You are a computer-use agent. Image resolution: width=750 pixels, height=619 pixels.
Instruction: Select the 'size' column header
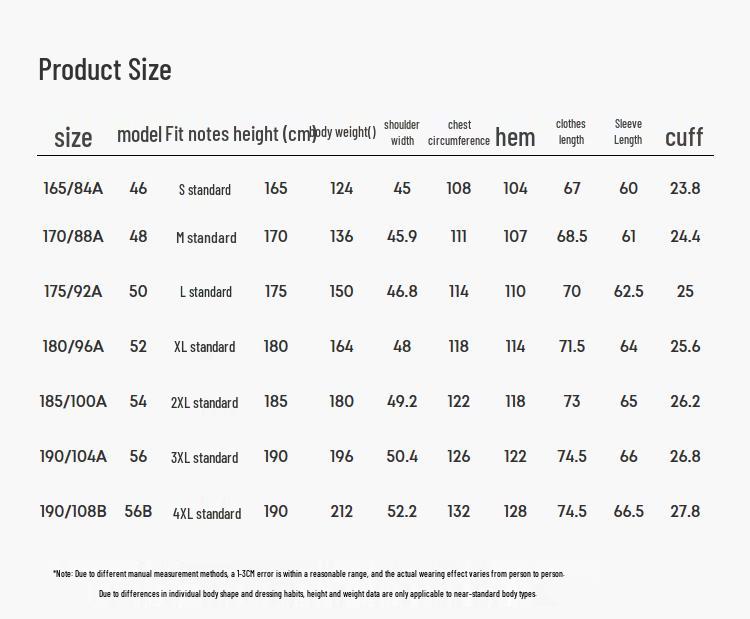coord(73,137)
